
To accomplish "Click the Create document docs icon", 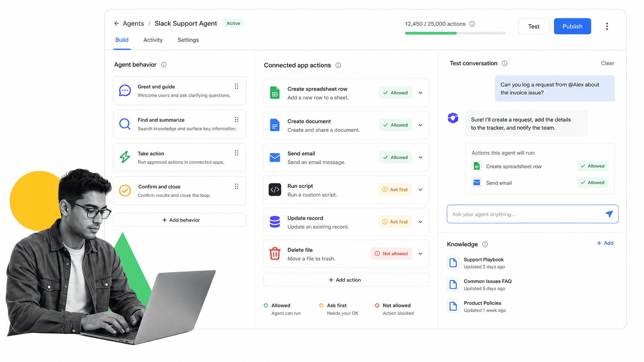I will click(x=275, y=125).
